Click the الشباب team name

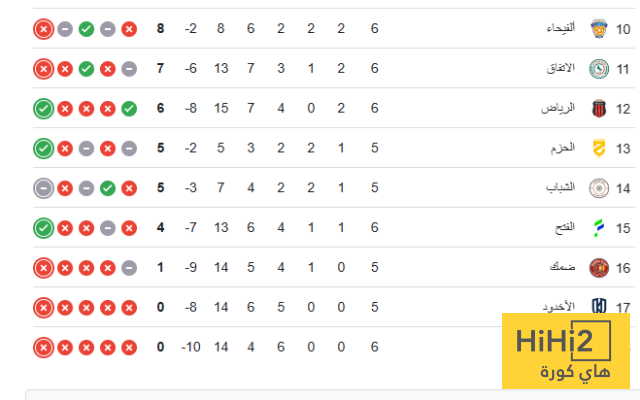[561, 188]
